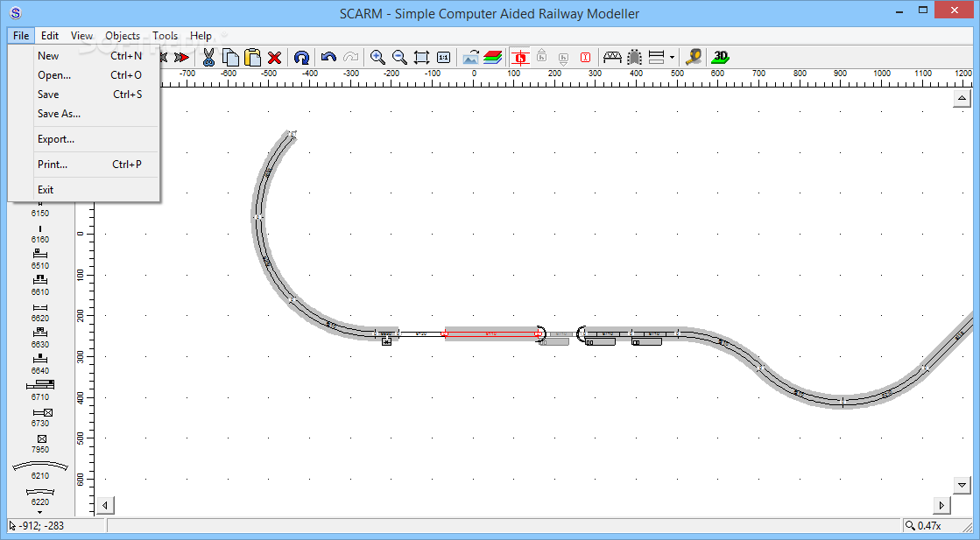
Task: Click the Zoom Out magnifier icon
Action: [x=399, y=58]
